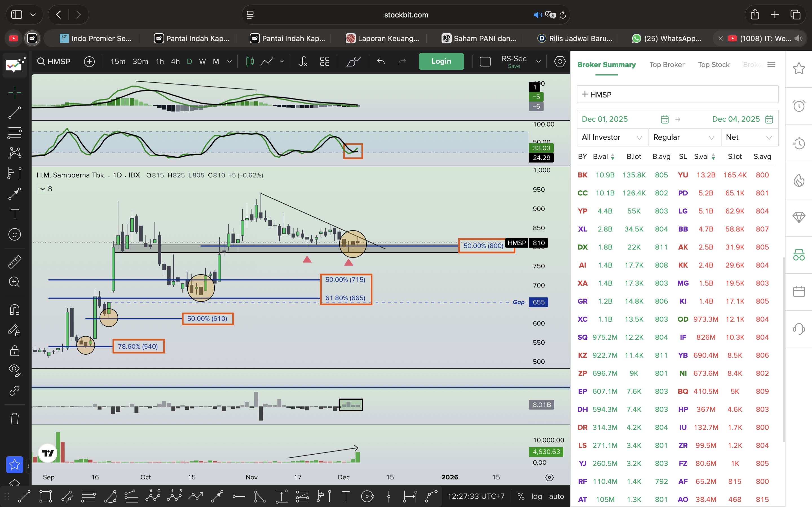Toggle hide all drawings eye icon
Viewport: 812px width, 507px height.
click(x=14, y=370)
